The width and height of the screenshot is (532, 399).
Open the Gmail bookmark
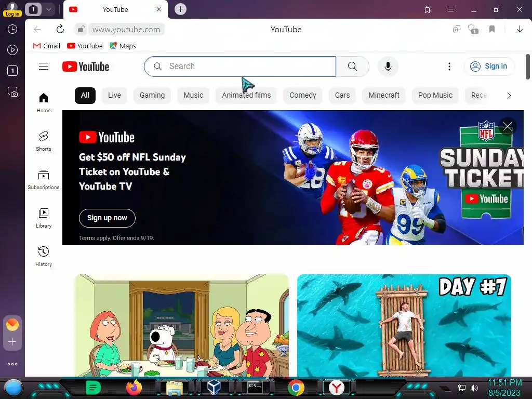pyautogui.click(x=46, y=46)
